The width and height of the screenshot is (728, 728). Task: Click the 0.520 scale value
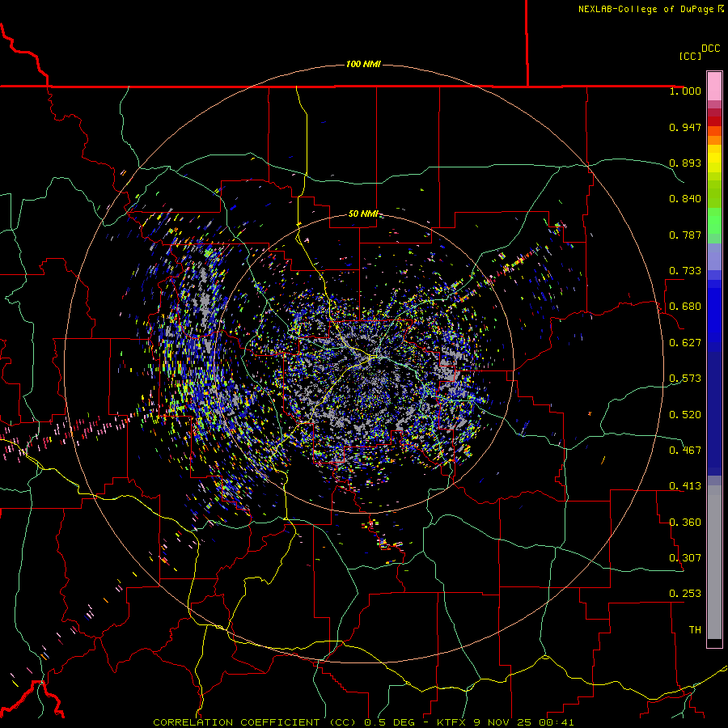coord(685,415)
